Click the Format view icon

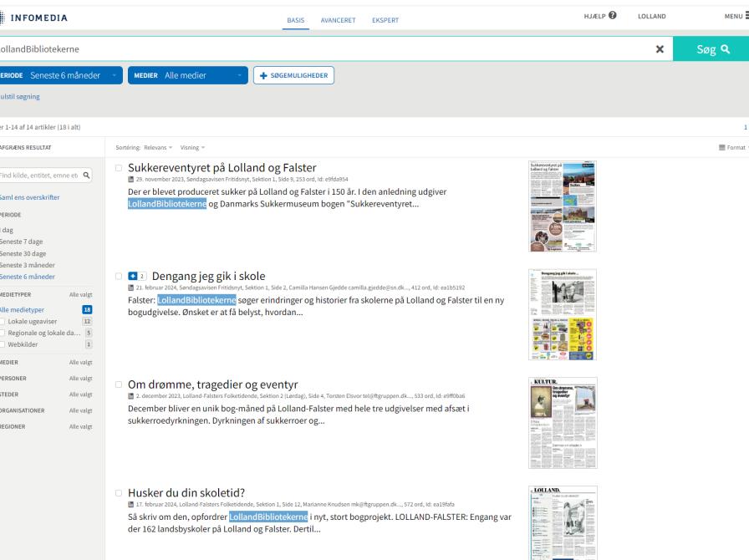pyautogui.click(x=722, y=147)
